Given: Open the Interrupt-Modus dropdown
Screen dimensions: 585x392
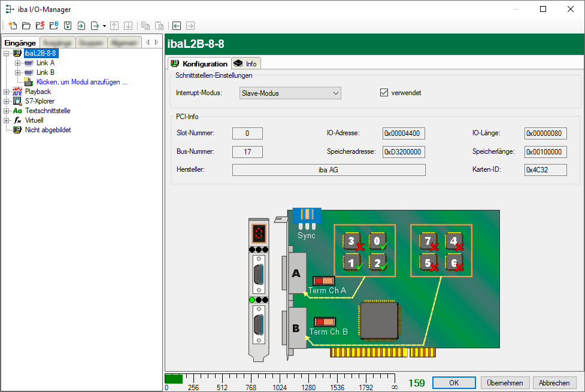Looking at the screenshot, I should coord(290,93).
